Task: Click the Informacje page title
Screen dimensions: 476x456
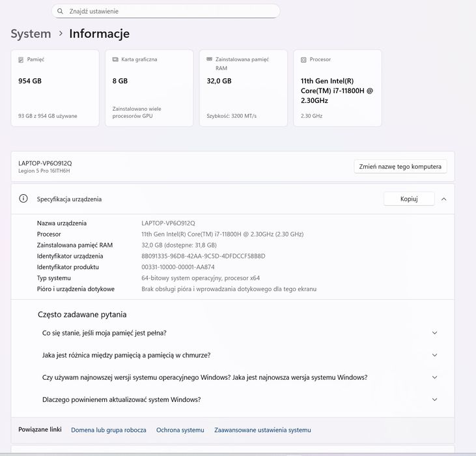Action: (99, 34)
